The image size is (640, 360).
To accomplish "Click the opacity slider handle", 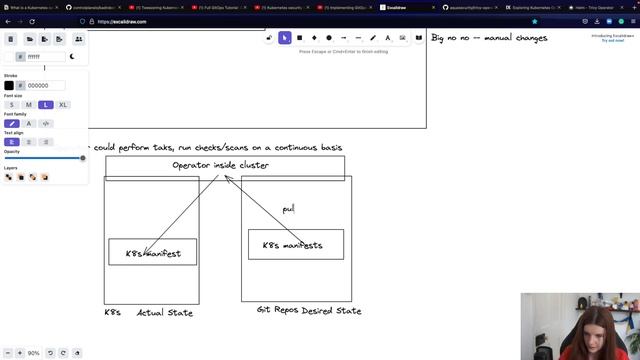I will click(x=83, y=158).
